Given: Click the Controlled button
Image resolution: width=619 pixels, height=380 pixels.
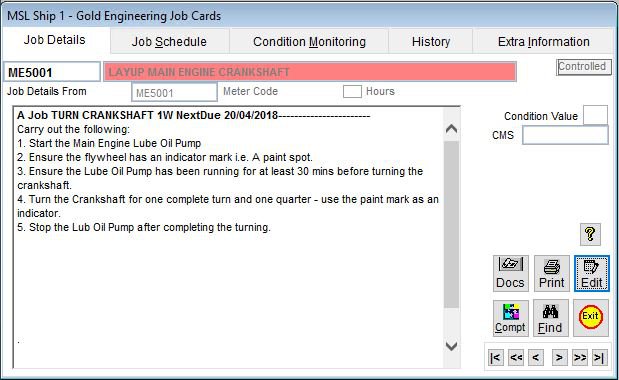Looking at the screenshot, I should coord(584,67).
